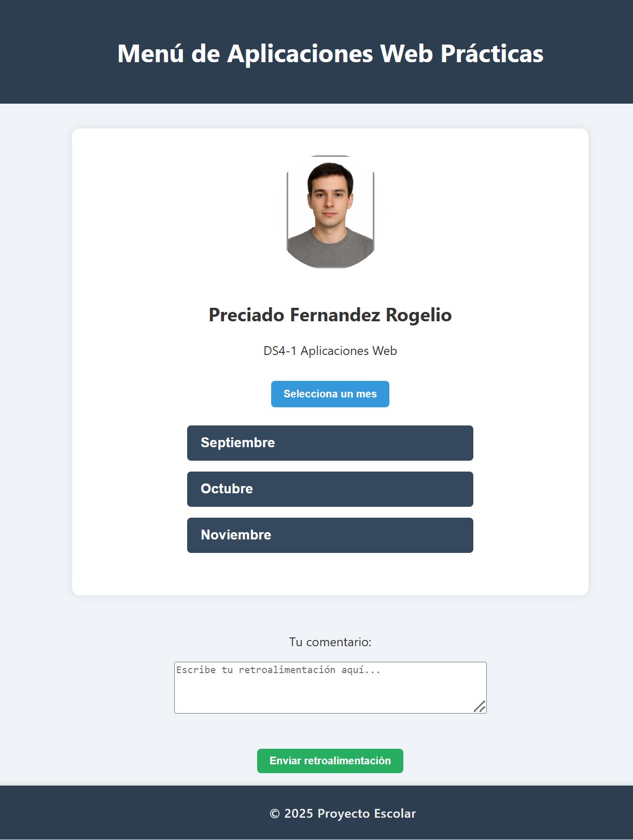Click "Aplicaciones Web" in the subtitle below the name
633x840 pixels.
click(x=349, y=351)
